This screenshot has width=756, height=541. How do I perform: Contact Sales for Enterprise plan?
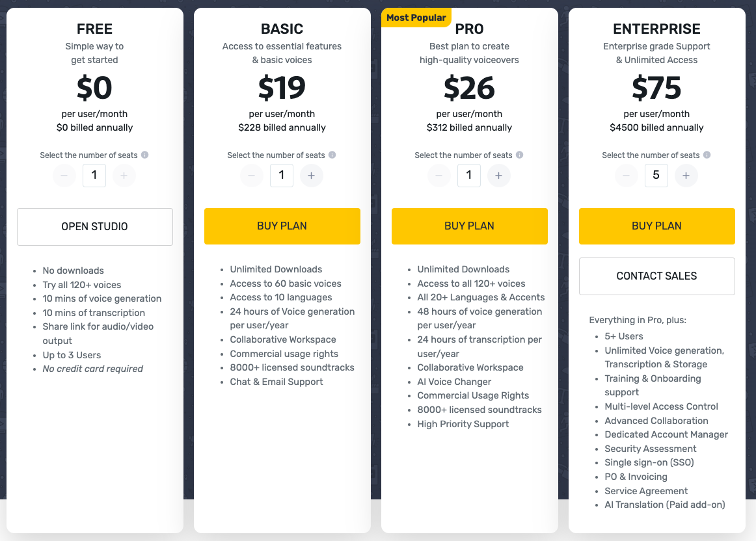(657, 276)
